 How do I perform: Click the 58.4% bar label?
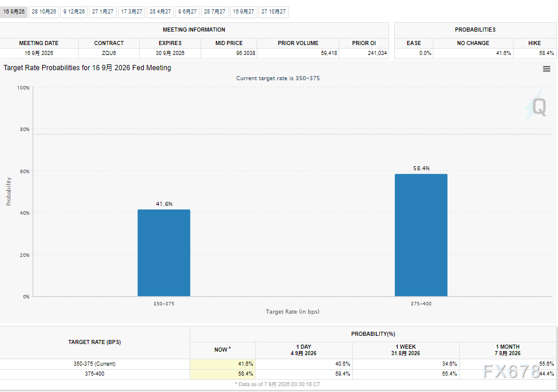click(421, 169)
